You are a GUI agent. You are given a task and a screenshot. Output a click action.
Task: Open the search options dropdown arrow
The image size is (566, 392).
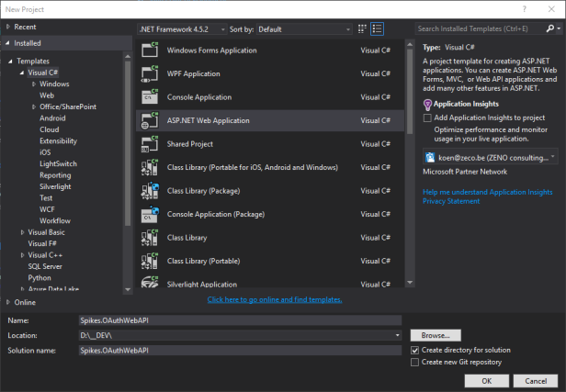tap(559, 28)
